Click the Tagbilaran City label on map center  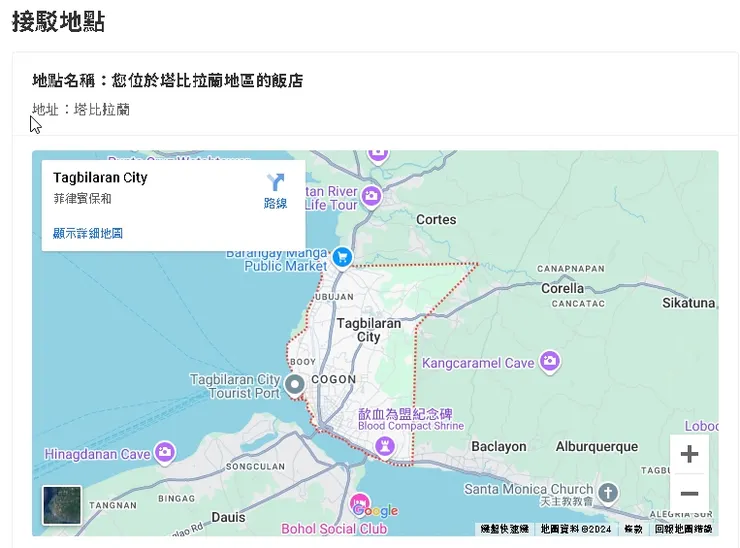point(369,330)
